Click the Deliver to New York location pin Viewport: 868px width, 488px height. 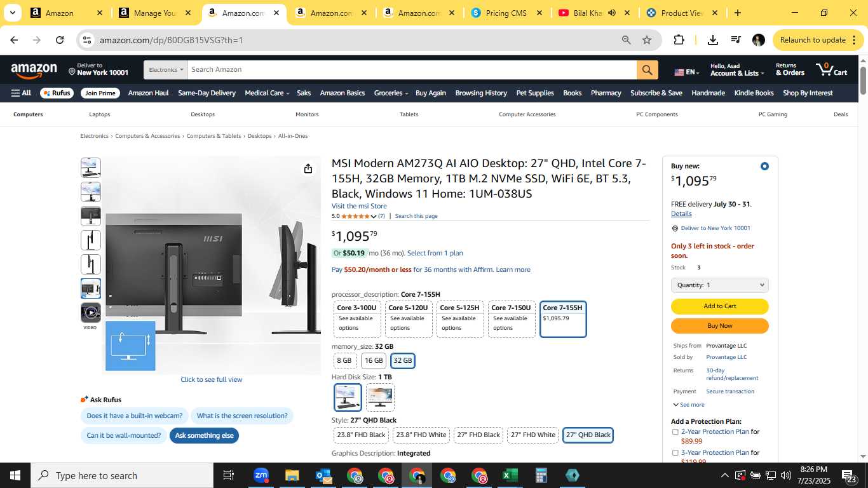pyautogui.click(x=72, y=72)
